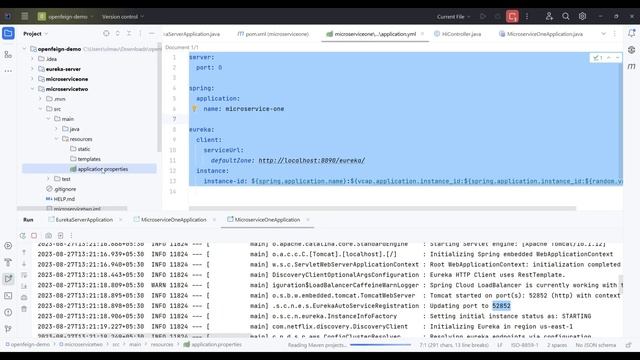This screenshot has height=360, width=640.
Task: Expand the eureka-server module
Action: [x=33, y=69]
